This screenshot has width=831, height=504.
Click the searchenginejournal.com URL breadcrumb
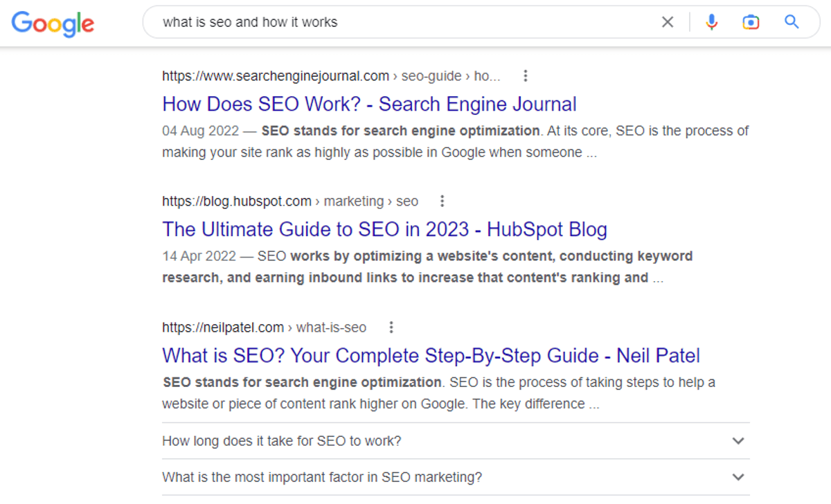276,75
